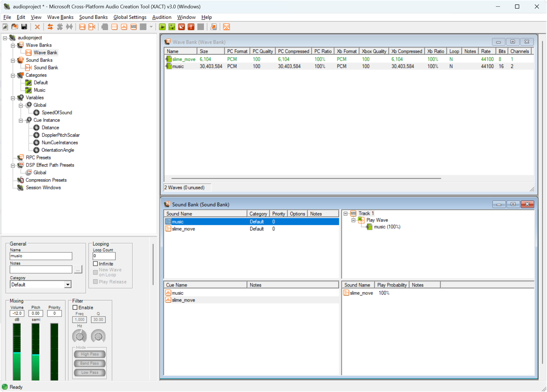547x392 pixels.
Task: Toggle the Play Release checkbox
Action: point(95,282)
